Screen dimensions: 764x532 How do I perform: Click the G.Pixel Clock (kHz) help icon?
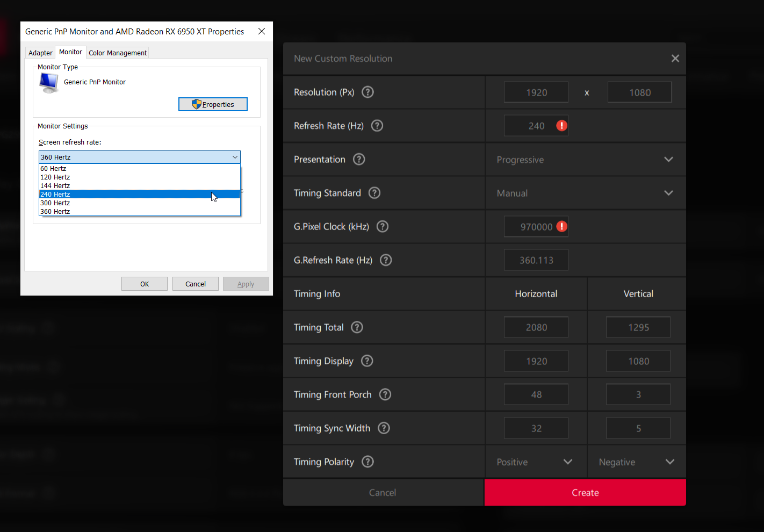[x=383, y=226]
